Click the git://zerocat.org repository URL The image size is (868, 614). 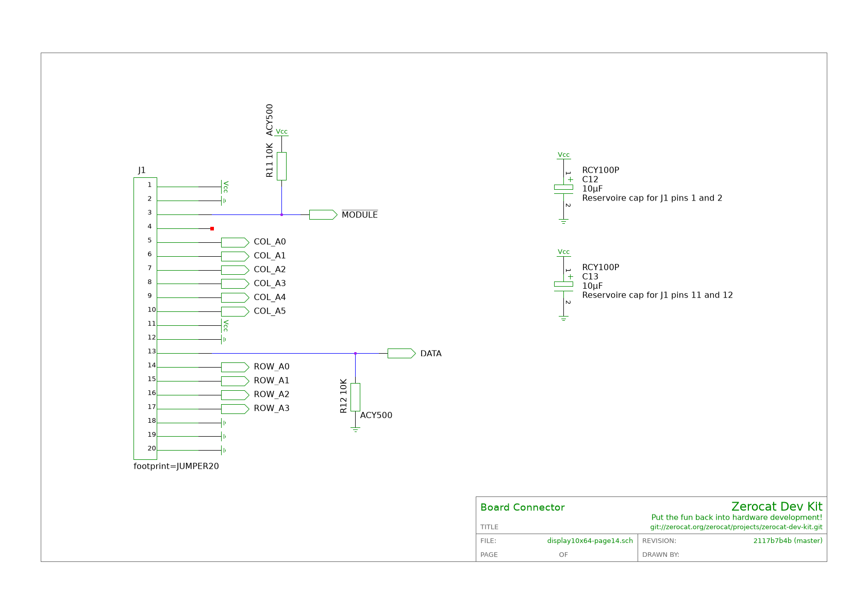(736, 527)
